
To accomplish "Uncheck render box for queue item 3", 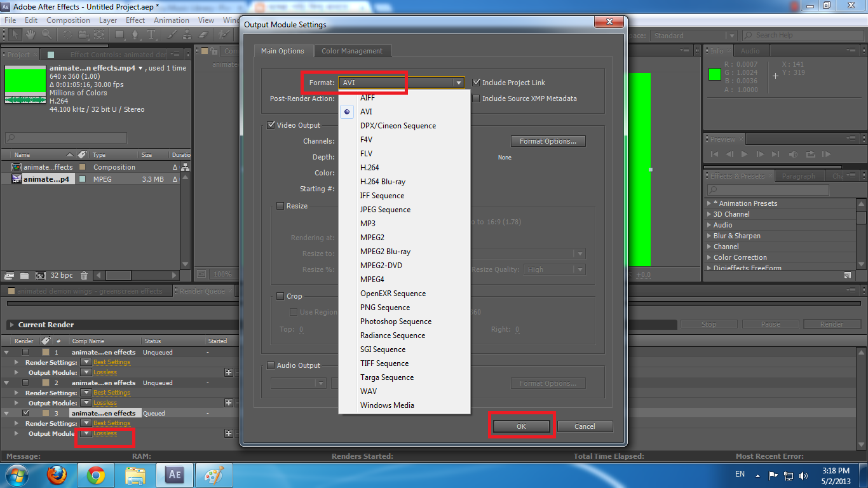I will (25, 413).
